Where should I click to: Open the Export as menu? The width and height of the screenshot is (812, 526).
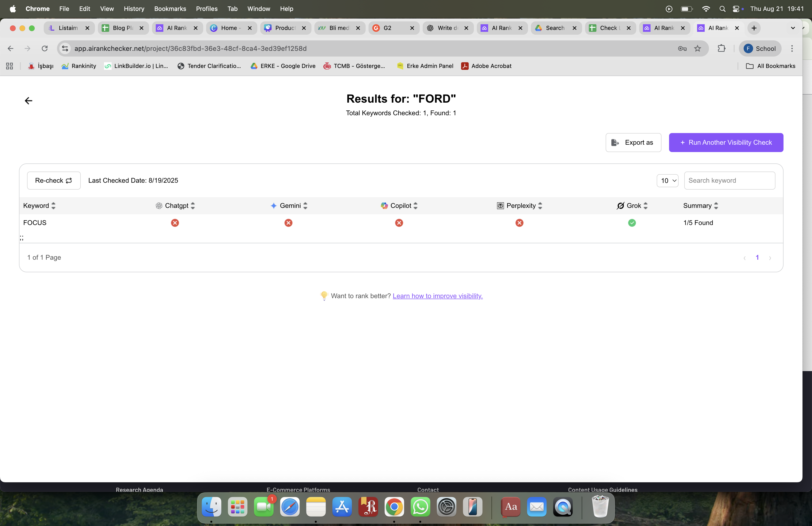coord(633,143)
